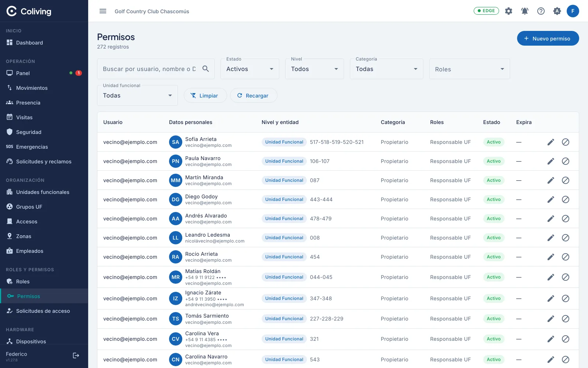
Task: Log out using sidebar exit icon
Action: (76, 355)
